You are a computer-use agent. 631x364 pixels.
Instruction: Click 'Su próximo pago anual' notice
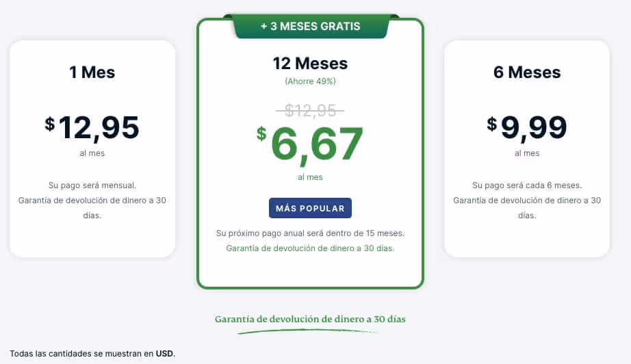(310, 233)
